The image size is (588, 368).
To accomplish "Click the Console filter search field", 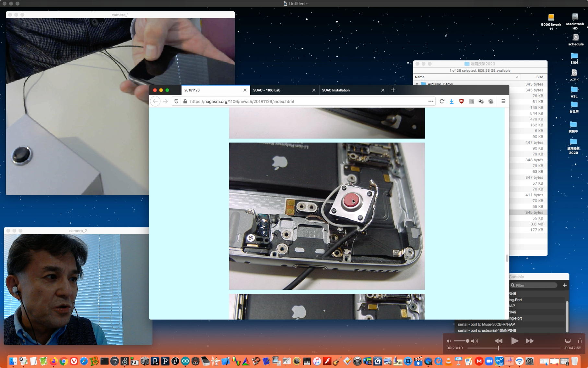I will click(x=534, y=285).
